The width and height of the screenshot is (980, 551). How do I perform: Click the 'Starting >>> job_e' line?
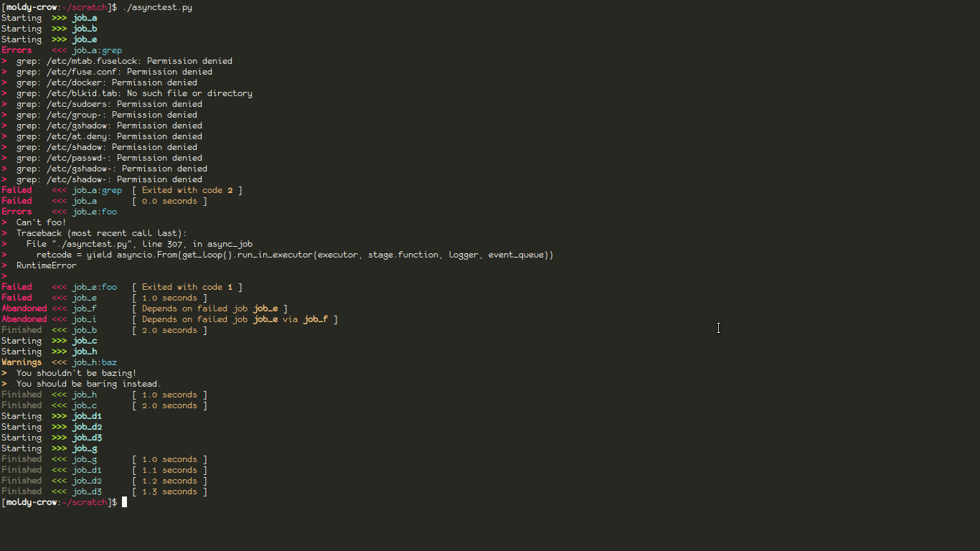click(50, 39)
